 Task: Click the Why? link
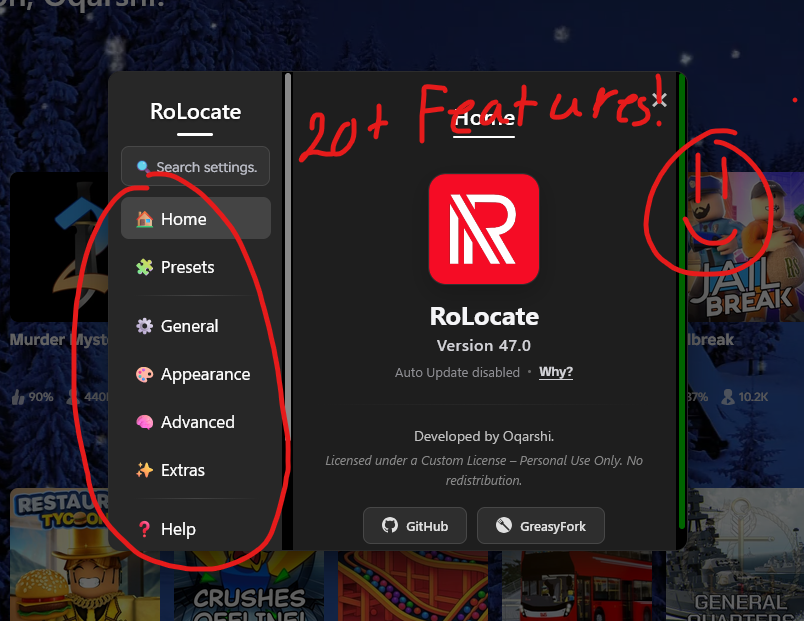coord(556,372)
